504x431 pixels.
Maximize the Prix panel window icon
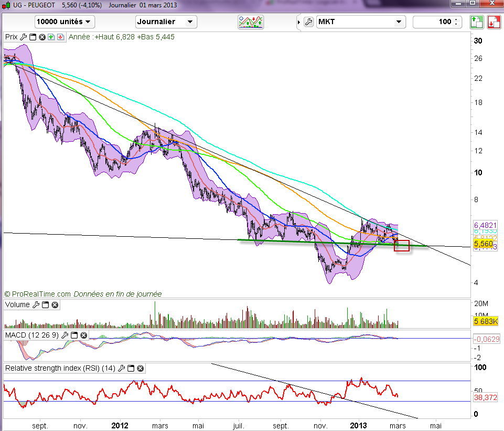(x=33, y=37)
